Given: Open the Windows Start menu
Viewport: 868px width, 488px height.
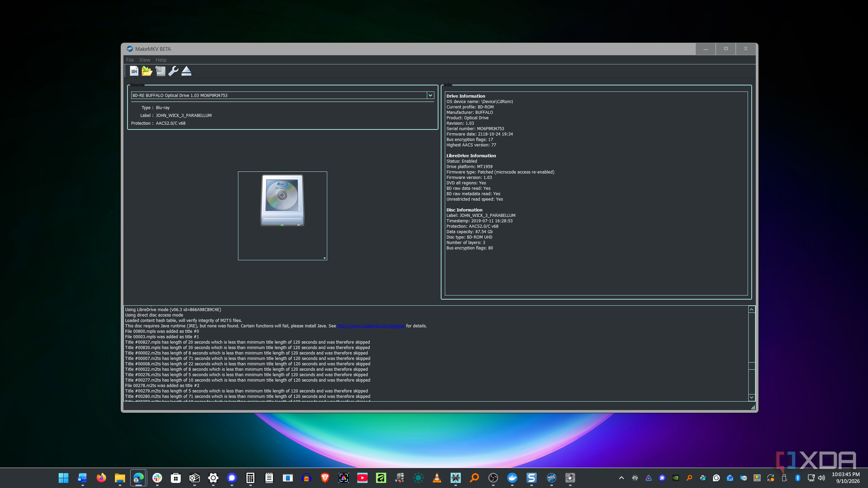Looking at the screenshot, I should [x=63, y=478].
